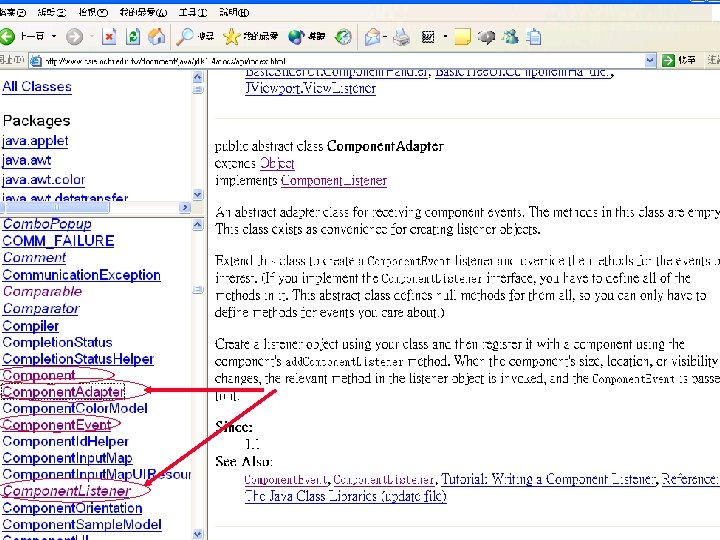Click the Mail envelope icon

click(372, 36)
